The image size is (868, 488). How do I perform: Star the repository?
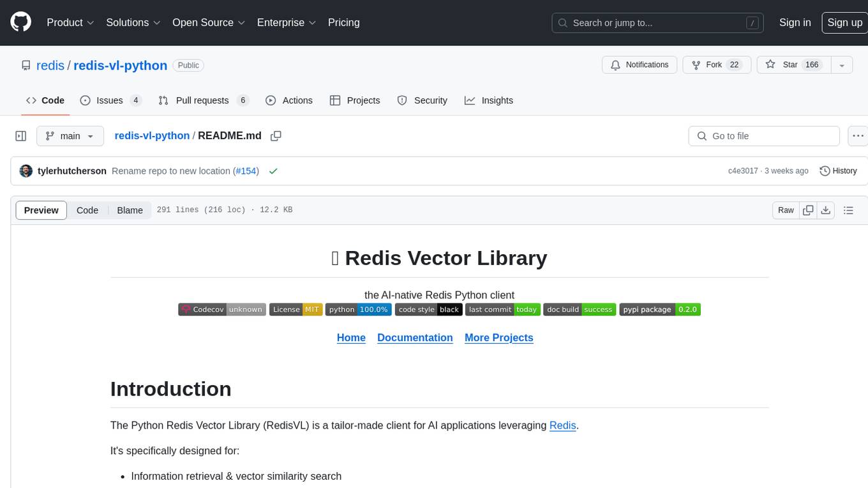[793, 65]
